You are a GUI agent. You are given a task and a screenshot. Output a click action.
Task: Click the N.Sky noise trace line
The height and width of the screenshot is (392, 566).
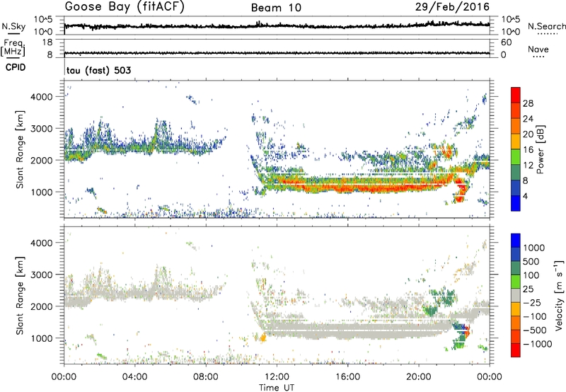(277, 26)
